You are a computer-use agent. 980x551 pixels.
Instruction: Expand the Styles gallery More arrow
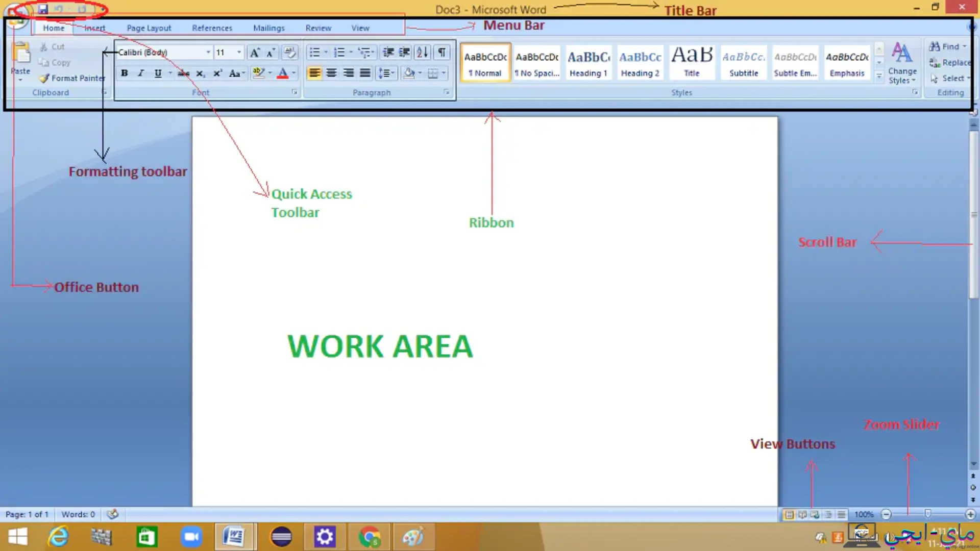[879, 77]
